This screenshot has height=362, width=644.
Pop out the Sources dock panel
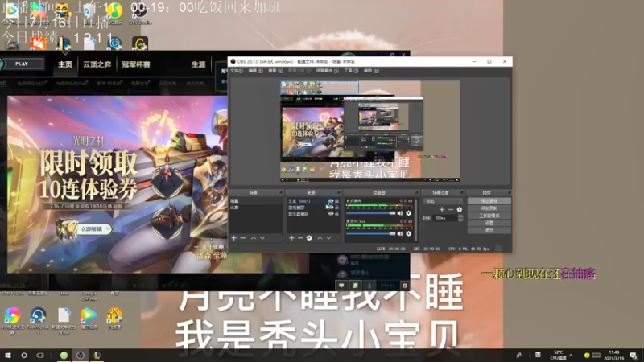point(339,192)
